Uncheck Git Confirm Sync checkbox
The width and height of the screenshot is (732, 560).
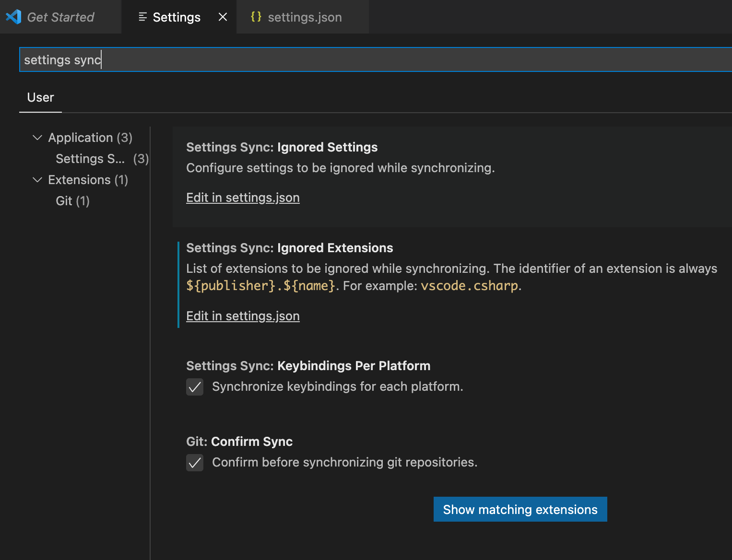(x=195, y=463)
